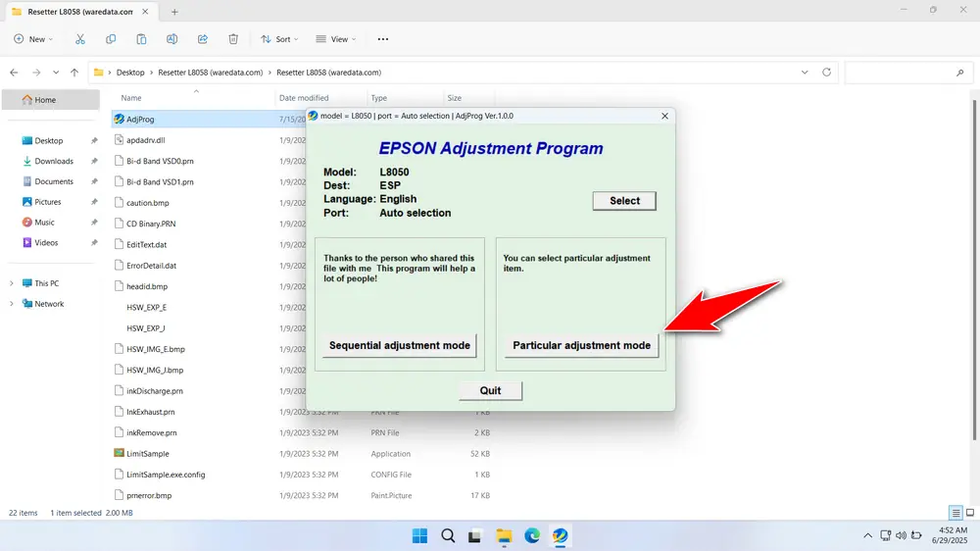Go up one folder level
980x551 pixels.
pos(74,73)
